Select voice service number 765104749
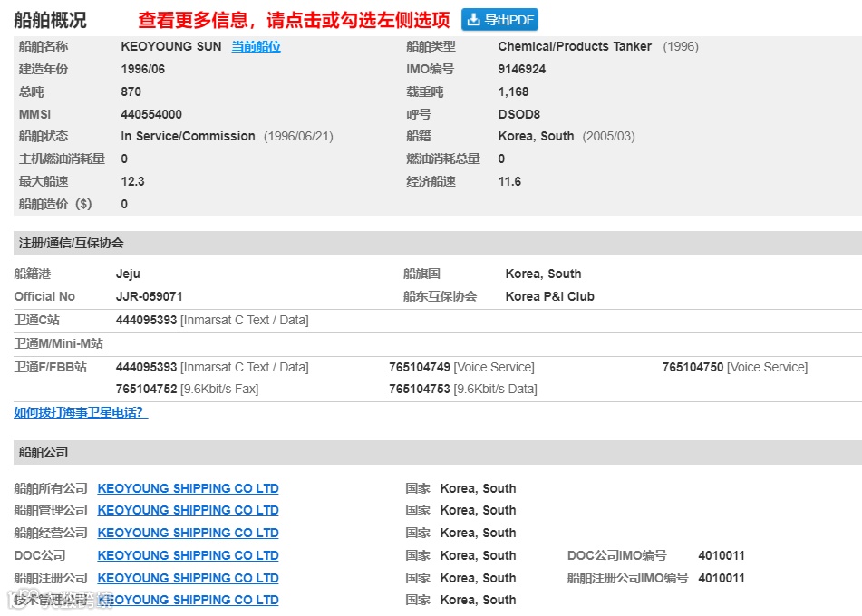Viewport: 862px width, 616px height. click(420, 367)
